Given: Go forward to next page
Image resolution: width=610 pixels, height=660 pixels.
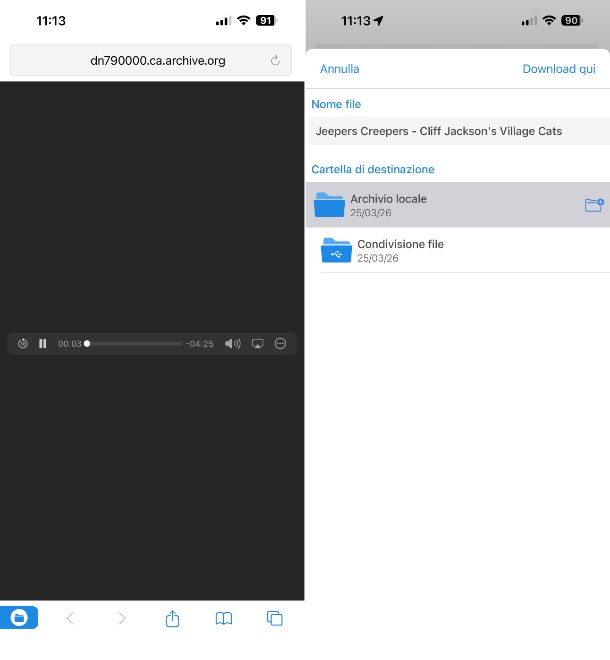Looking at the screenshot, I should tap(122, 618).
